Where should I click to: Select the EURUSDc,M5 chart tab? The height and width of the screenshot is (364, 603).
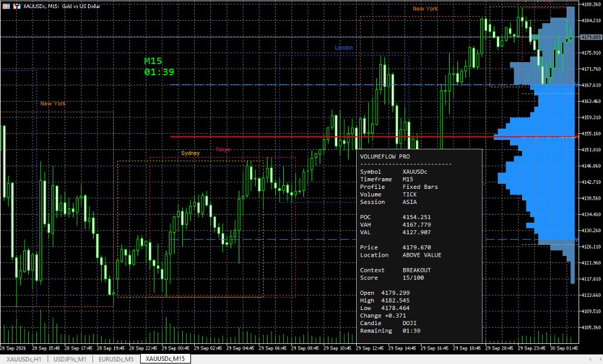coord(116,359)
